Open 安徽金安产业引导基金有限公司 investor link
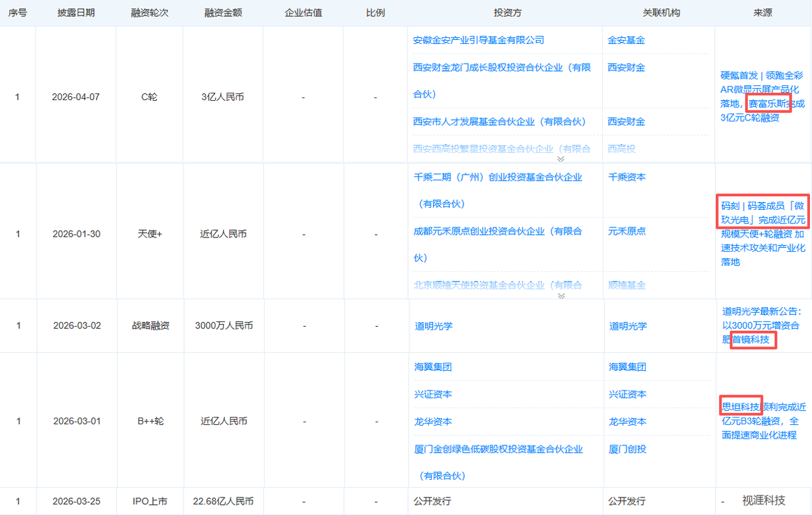The image size is (812, 515). (478, 40)
